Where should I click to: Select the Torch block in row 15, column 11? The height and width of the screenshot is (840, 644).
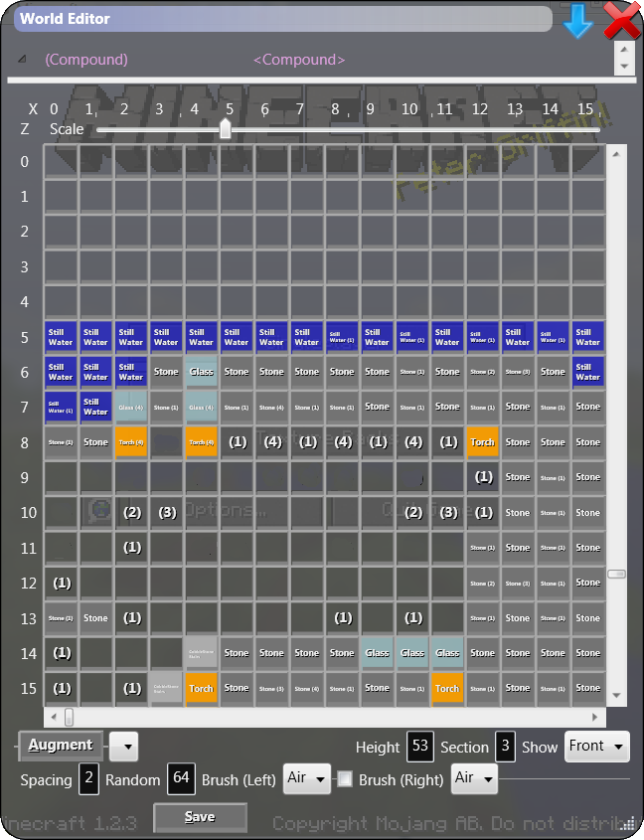pos(447,688)
